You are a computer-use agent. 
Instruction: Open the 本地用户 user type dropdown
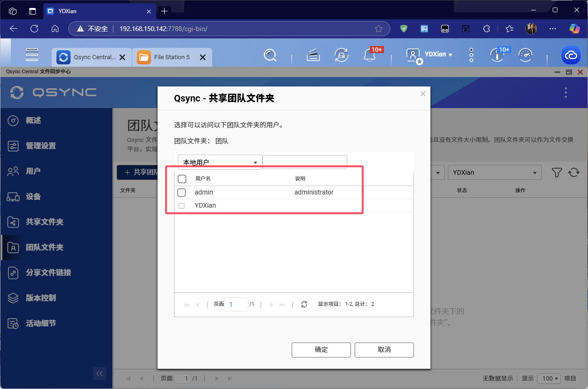tap(220, 162)
